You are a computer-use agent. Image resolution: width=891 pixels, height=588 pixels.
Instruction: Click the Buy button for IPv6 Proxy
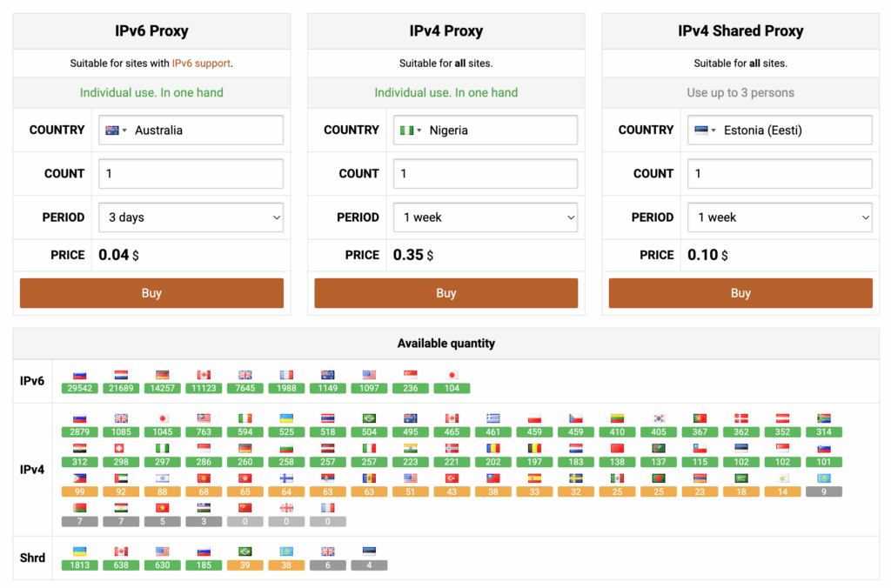(151, 293)
